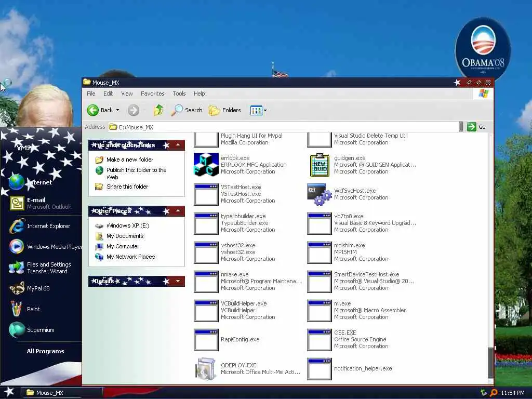Image resolution: width=532 pixels, height=399 pixels.
Task: Open the View menu
Action: pyautogui.click(x=127, y=94)
